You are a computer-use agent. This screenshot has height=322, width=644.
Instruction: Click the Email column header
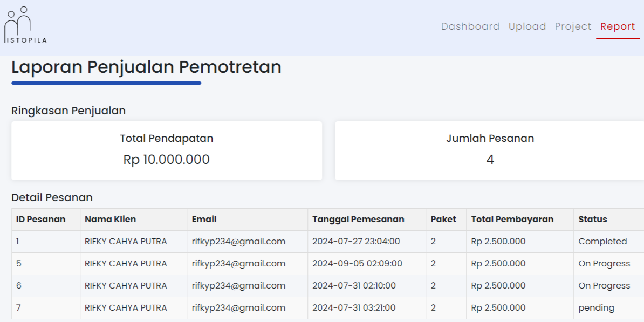pos(204,220)
